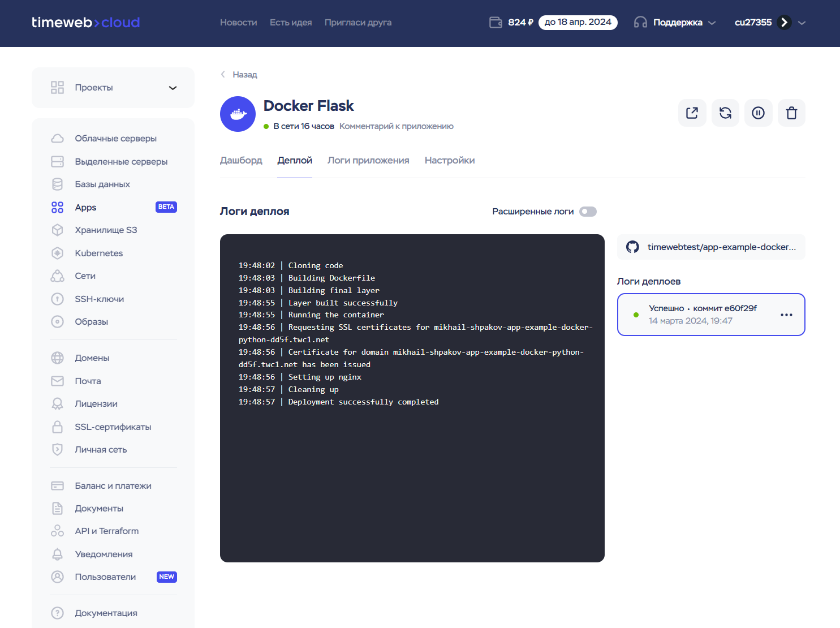Enable the Расширенные логи toggle
Viewport: 840px width, 628px height.
click(x=588, y=211)
